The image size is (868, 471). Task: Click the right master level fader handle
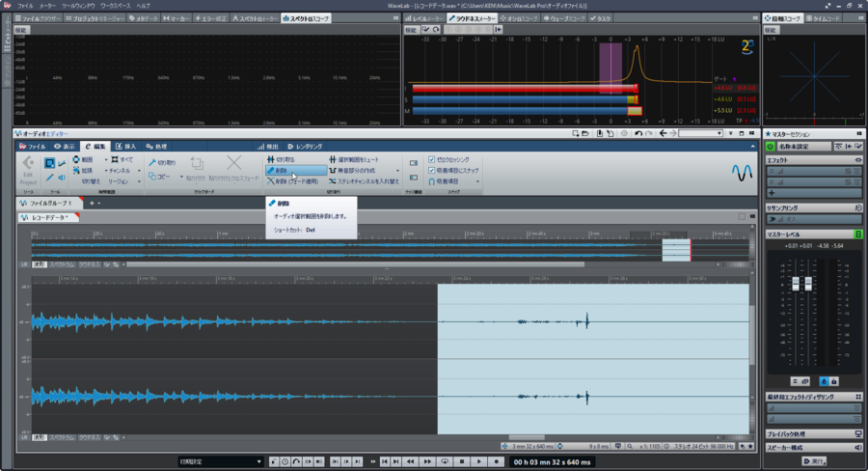(808, 283)
